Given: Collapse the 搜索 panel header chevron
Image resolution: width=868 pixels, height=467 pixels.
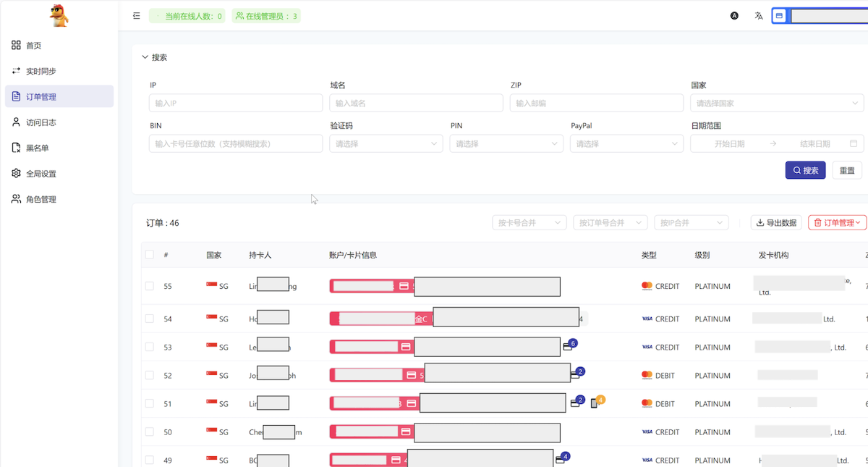Looking at the screenshot, I should (x=145, y=57).
